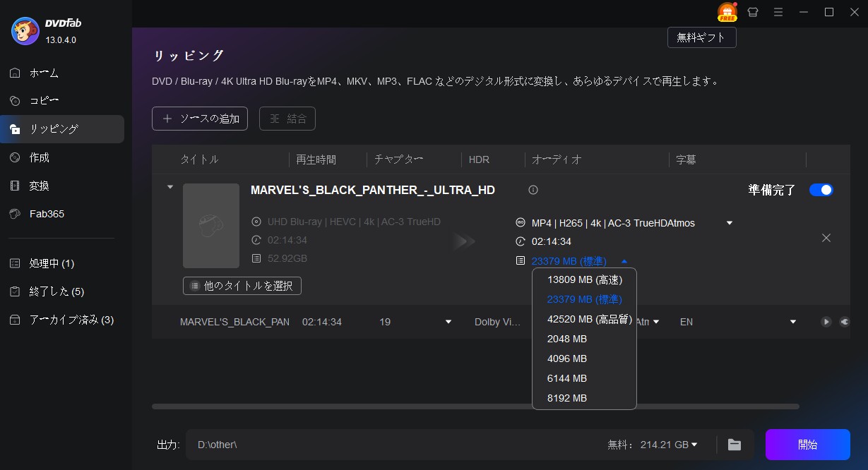
Task: Open the chapter 19 dropdown
Action: (x=448, y=322)
